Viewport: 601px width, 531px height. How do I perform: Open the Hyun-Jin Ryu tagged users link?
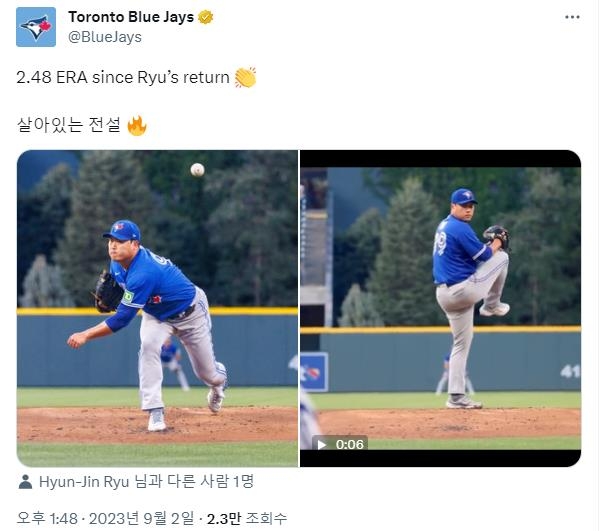(146, 482)
